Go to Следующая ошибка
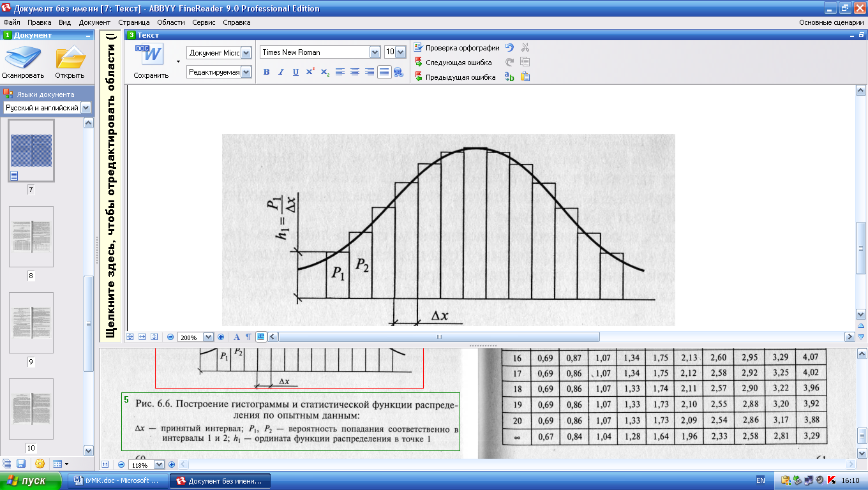868x490 pixels. 453,63
